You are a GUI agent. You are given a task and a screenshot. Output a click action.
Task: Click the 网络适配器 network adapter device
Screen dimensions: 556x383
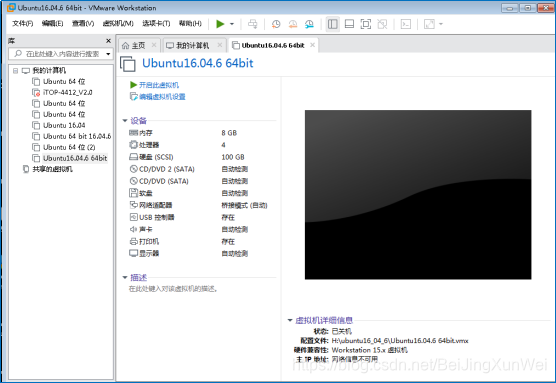coord(151,205)
